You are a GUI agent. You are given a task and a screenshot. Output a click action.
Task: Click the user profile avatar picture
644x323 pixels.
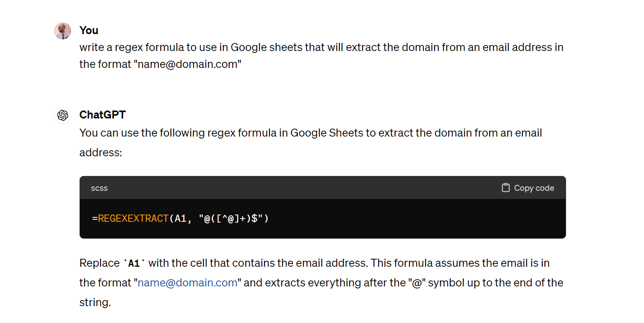[x=63, y=31]
